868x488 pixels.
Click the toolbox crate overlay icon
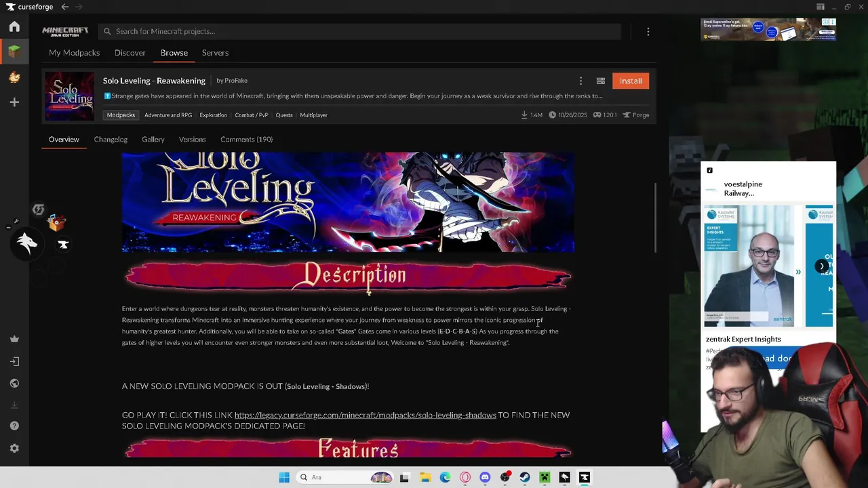[57, 222]
